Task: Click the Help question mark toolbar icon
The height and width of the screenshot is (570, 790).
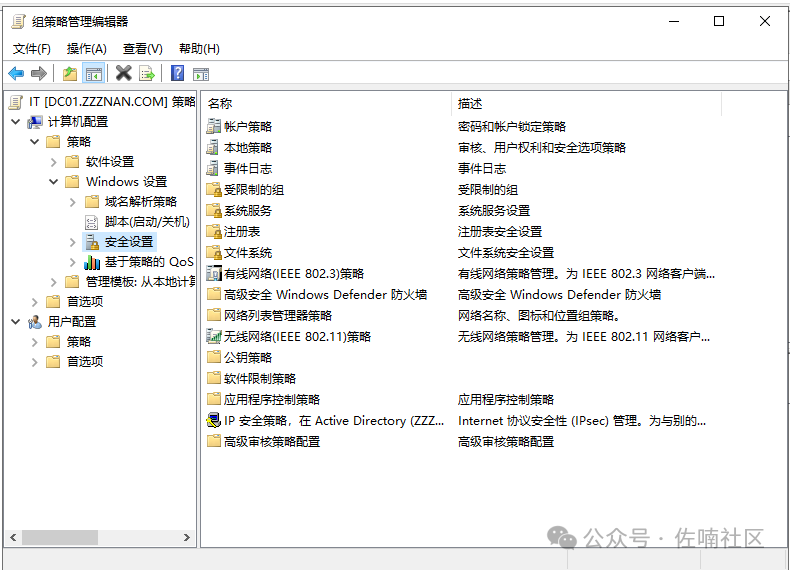Action: point(177,74)
